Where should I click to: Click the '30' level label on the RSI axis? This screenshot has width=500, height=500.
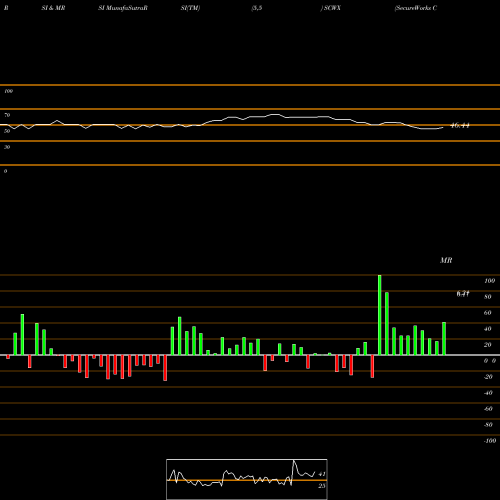point(7,147)
